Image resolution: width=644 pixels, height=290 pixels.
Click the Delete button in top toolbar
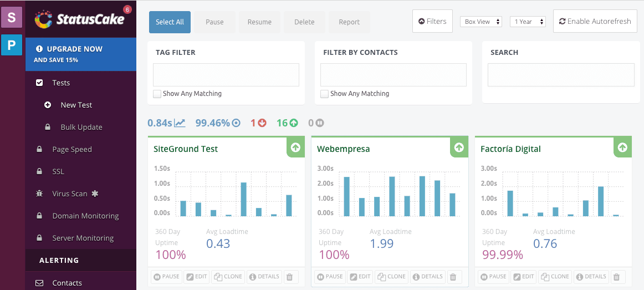304,22
